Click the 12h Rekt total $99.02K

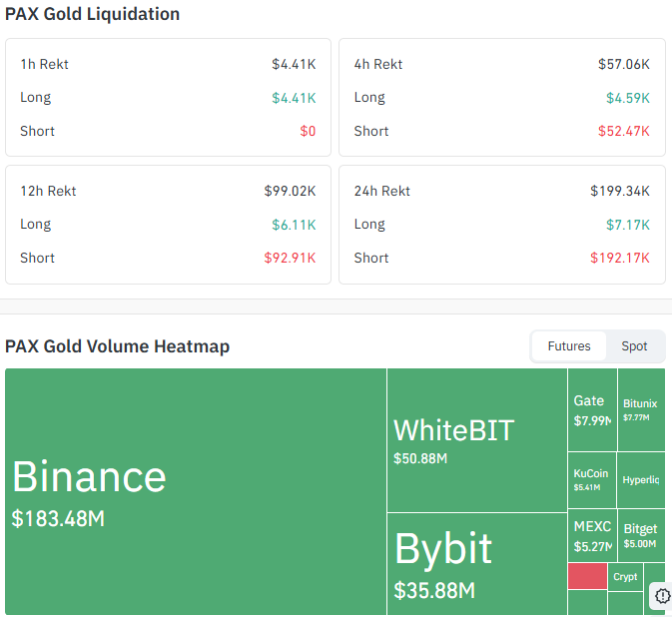click(x=290, y=191)
